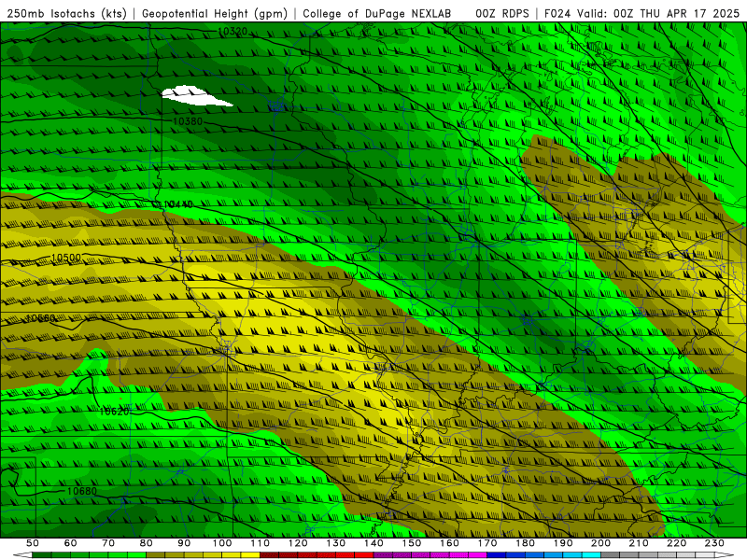This screenshot has height=560, width=747.
Task: Click the 10320 height contour label
Action: tap(233, 32)
